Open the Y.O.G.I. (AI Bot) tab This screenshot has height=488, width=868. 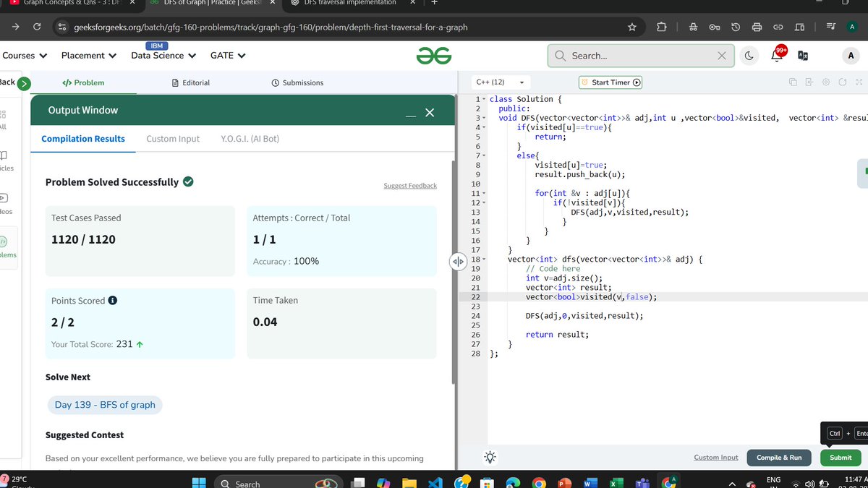[x=250, y=139]
